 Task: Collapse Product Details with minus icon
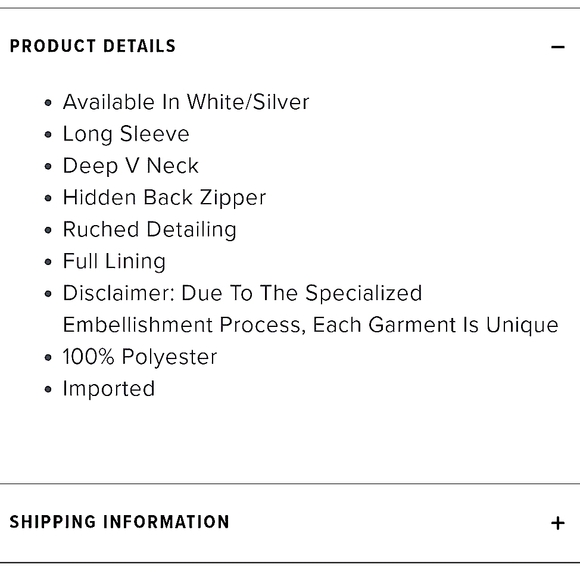coord(557,47)
